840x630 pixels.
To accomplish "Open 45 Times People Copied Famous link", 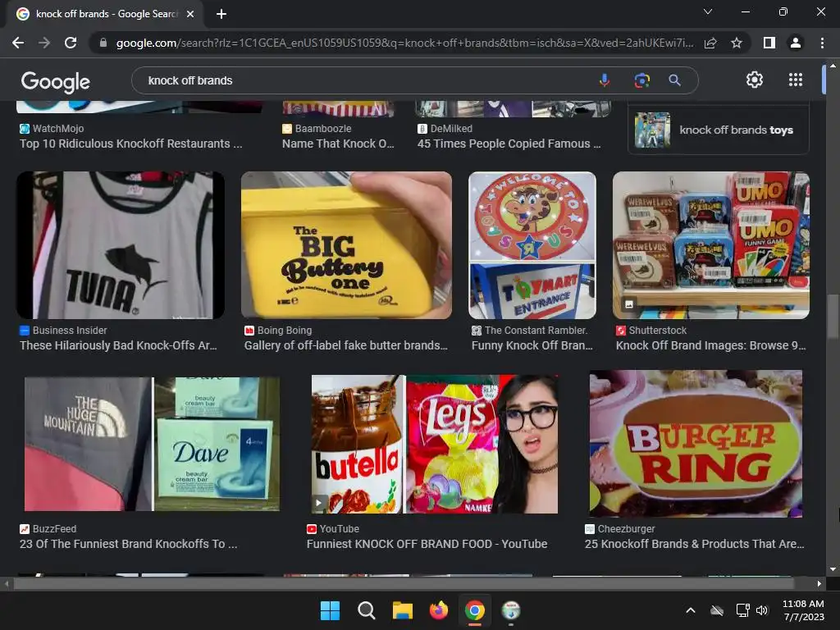I will click(x=509, y=144).
